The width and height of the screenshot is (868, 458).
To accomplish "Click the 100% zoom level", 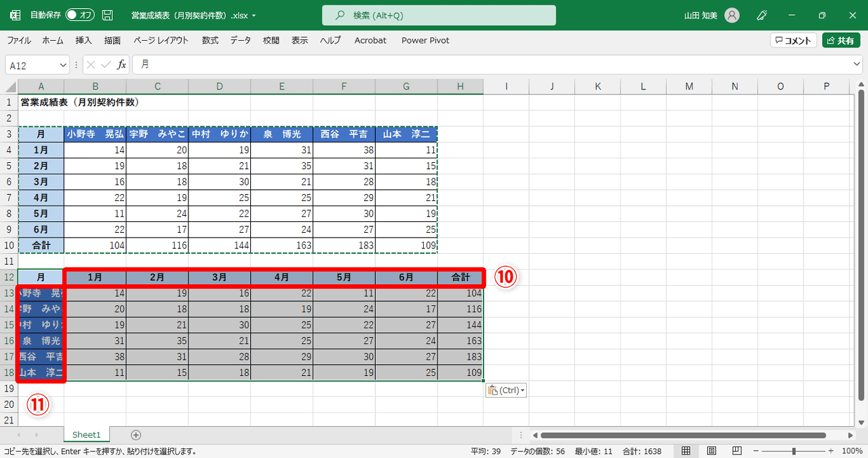I will pyautogui.click(x=852, y=451).
